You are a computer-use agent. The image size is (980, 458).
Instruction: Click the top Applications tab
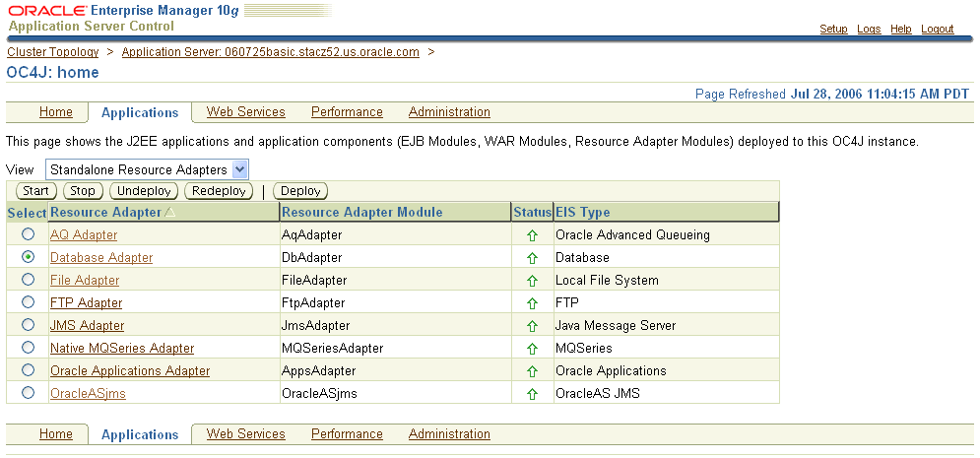pos(140,112)
